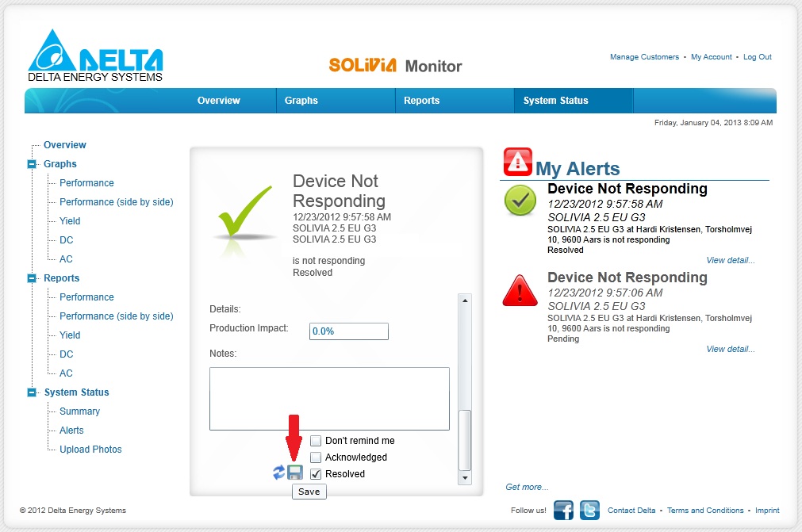Click the SOLIVIA Monitor logo

pyautogui.click(x=395, y=66)
